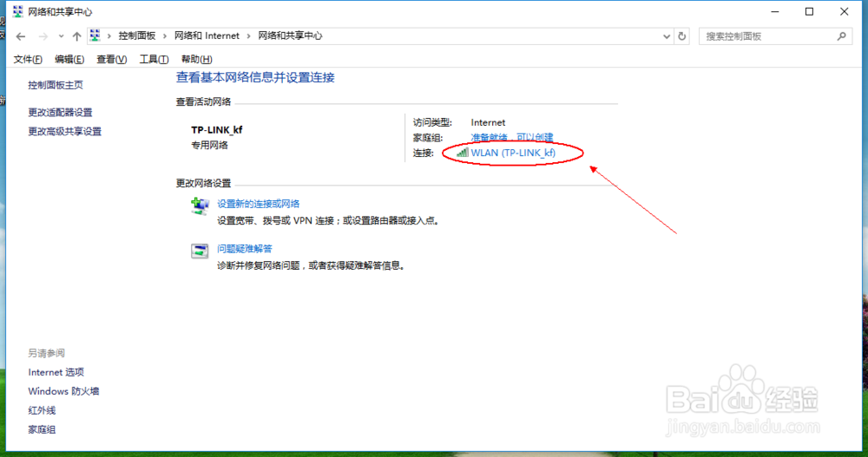Click the 查看基本网络信息并设置连接 heading
The width and height of the screenshot is (868, 457).
coord(255,77)
